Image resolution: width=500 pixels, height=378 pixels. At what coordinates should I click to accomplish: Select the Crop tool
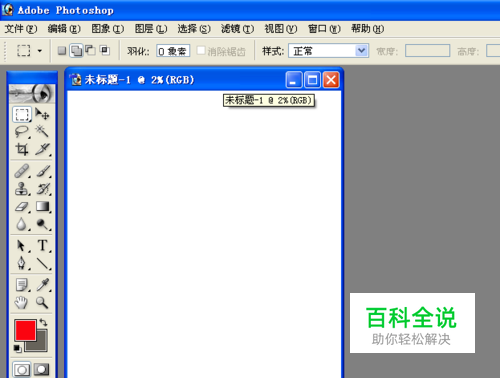coord(22,149)
